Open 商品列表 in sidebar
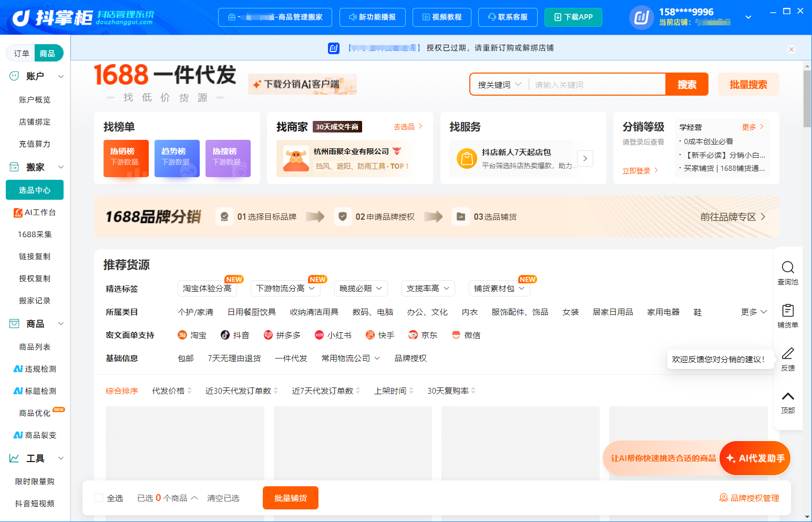812x522 pixels. (35, 347)
